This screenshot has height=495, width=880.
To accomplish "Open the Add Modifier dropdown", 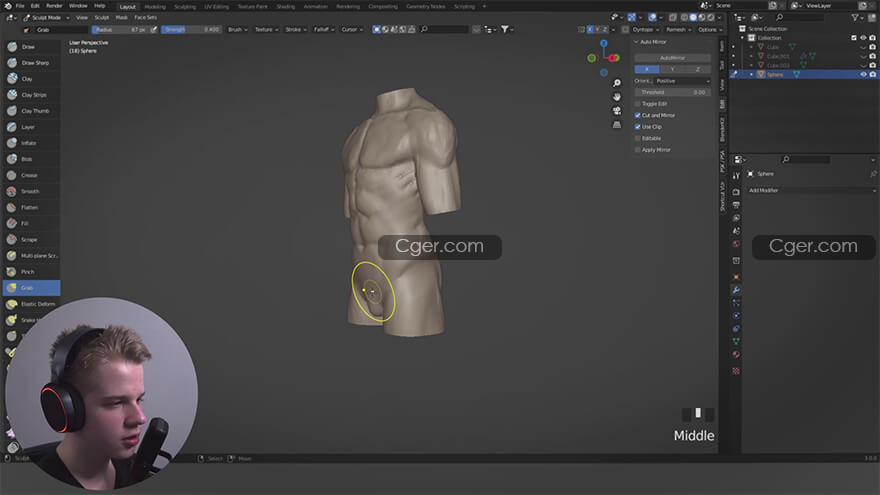I will click(812, 190).
